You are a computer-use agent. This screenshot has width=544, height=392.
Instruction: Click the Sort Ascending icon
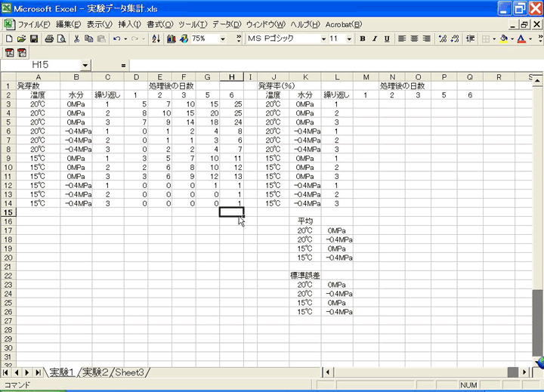tap(156, 39)
